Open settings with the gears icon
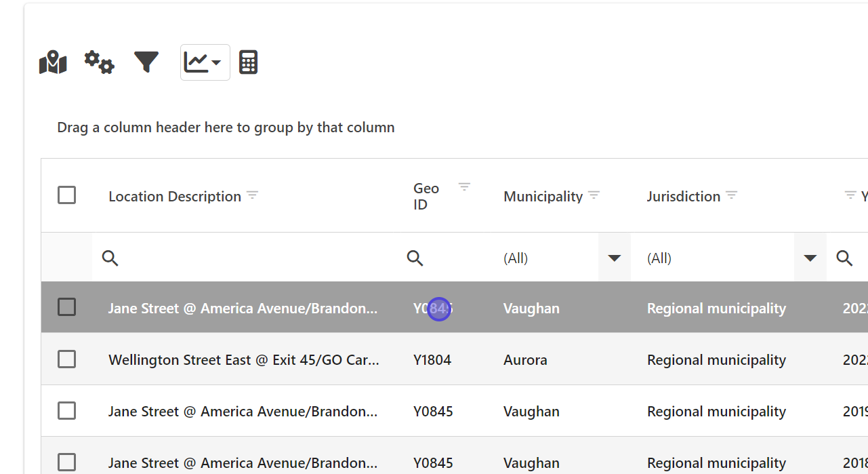Viewport: 868px width, 474px height. tap(99, 62)
